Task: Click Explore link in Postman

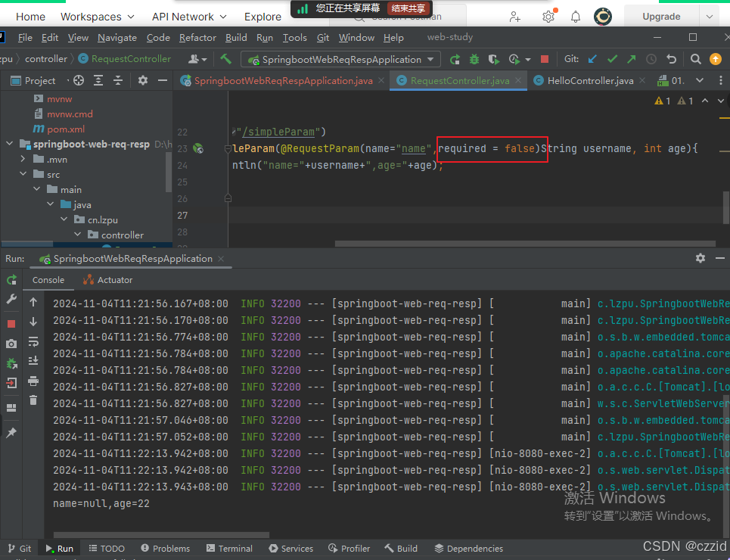Action: (x=262, y=17)
